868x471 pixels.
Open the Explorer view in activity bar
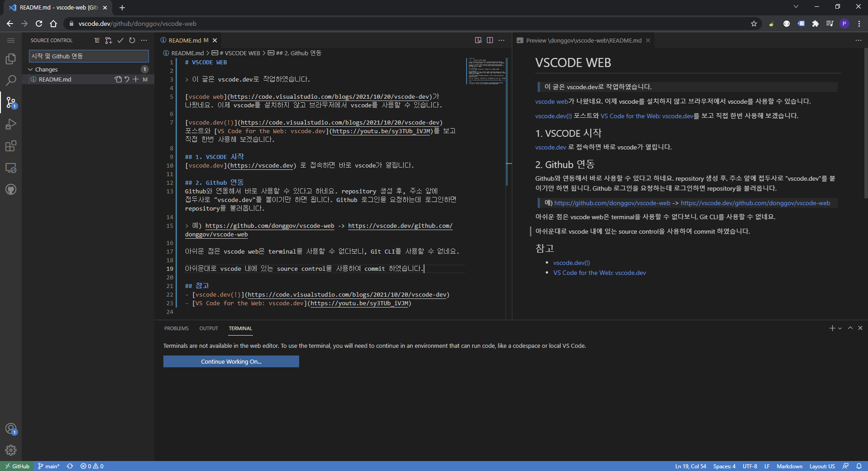[x=11, y=59]
